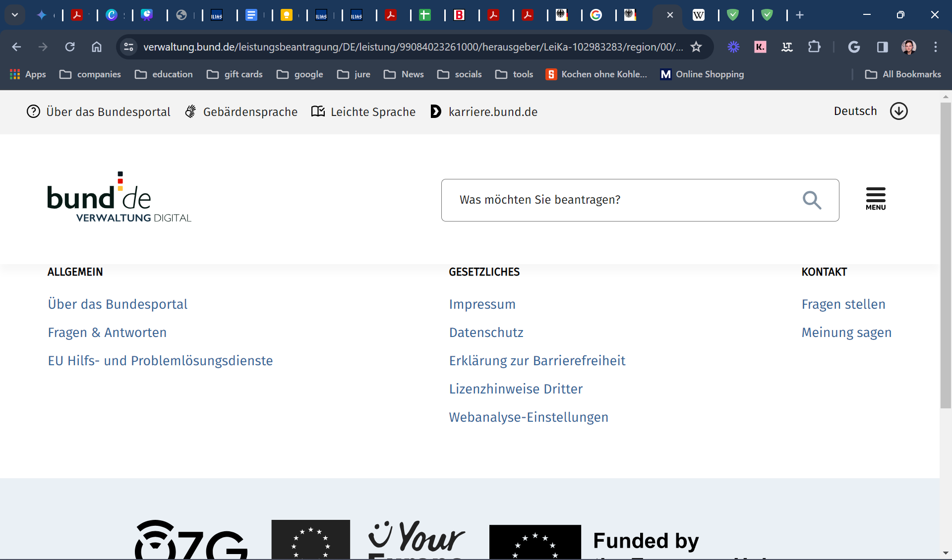952x560 pixels.
Task: Open karriere.bund.de link
Action: tap(484, 112)
